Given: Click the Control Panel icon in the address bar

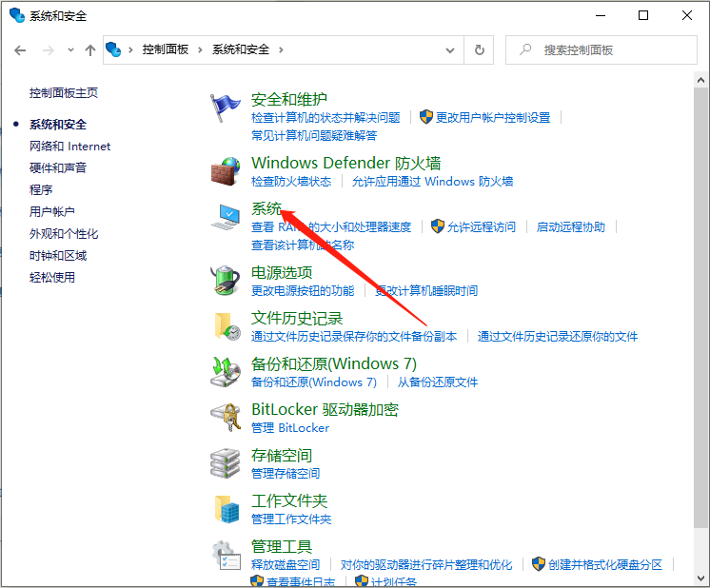Looking at the screenshot, I should [x=113, y=49].
